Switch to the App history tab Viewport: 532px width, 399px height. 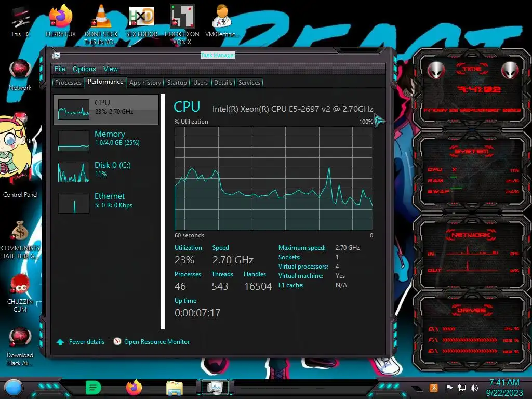[x=145, y=83]
